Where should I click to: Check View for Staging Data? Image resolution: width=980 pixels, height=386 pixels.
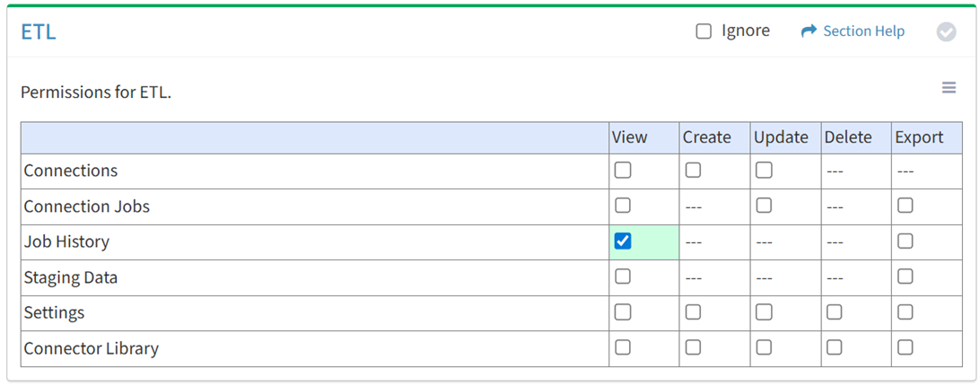point(623,276)
